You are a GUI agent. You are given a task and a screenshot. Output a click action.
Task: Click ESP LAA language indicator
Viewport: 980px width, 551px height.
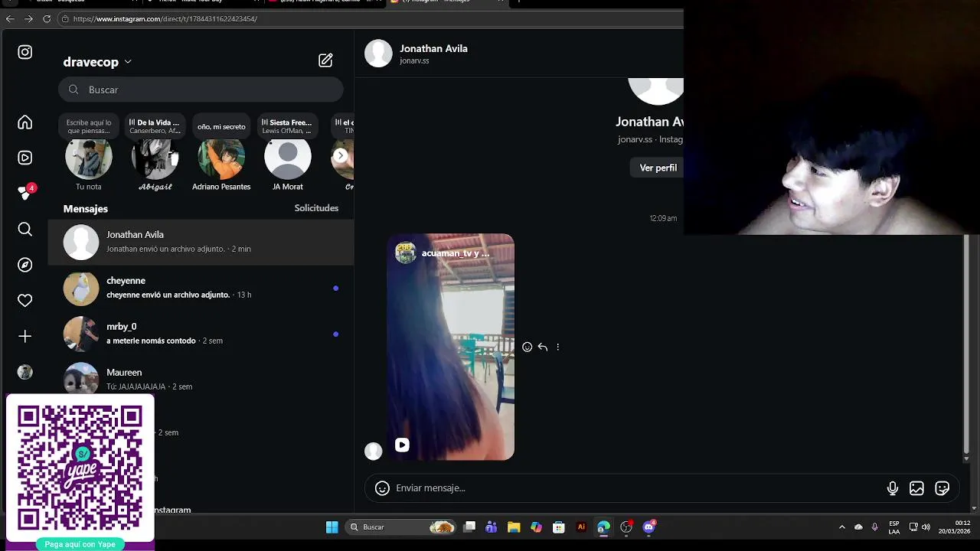894,527
